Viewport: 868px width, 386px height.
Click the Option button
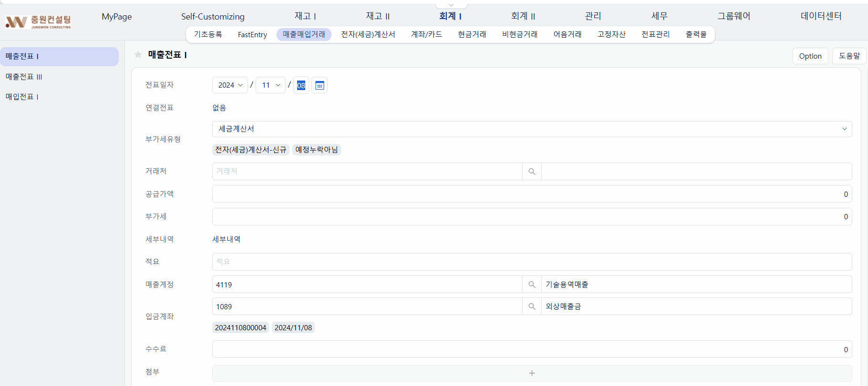[x=810, y=56]
